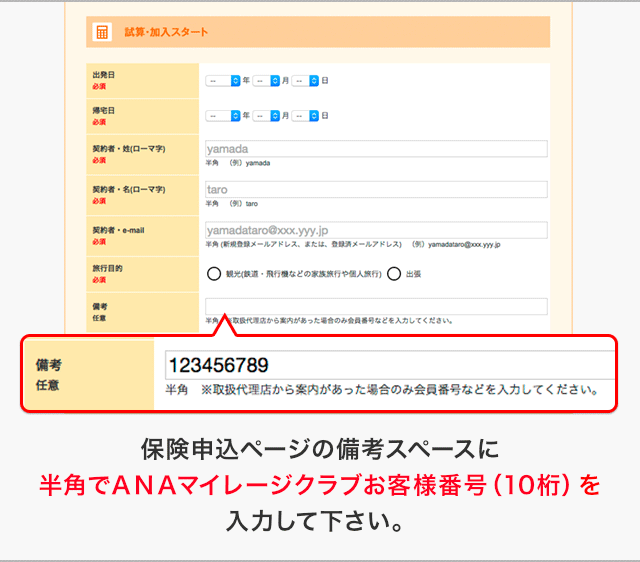This screenshot has height=562, width=640.
Task: Select the 観光 travel purpose radio button
Action: pos(214,273)
